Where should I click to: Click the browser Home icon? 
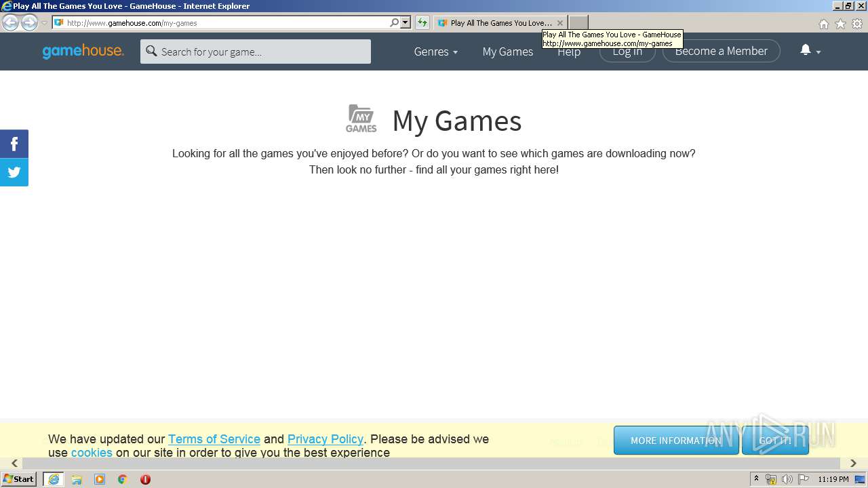823,24
